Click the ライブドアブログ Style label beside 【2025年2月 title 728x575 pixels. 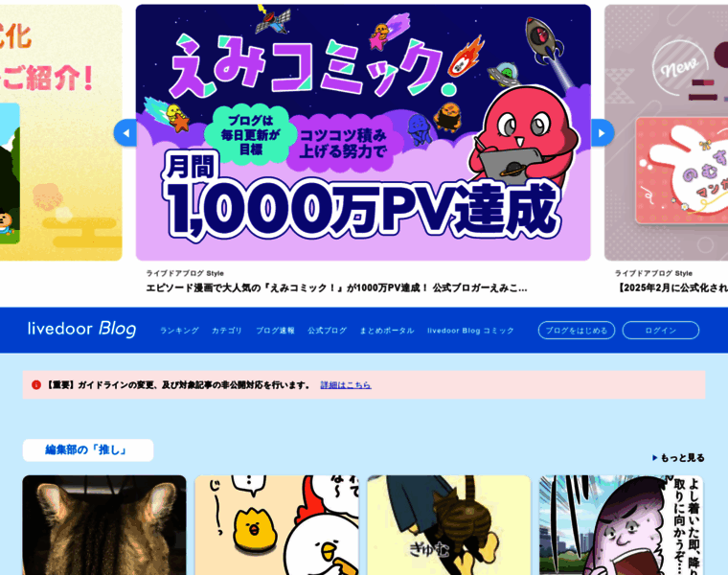(x=653, y=273)
